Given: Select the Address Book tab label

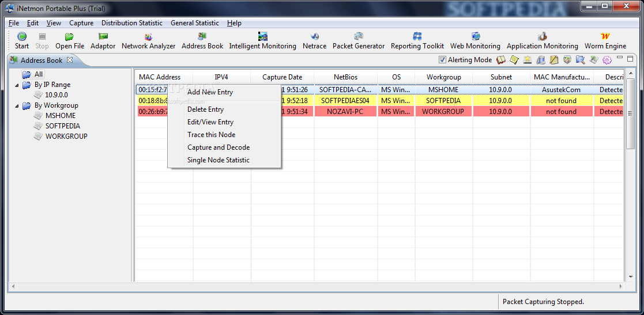Looking at the screenshot, I should [x=42, y=60].
